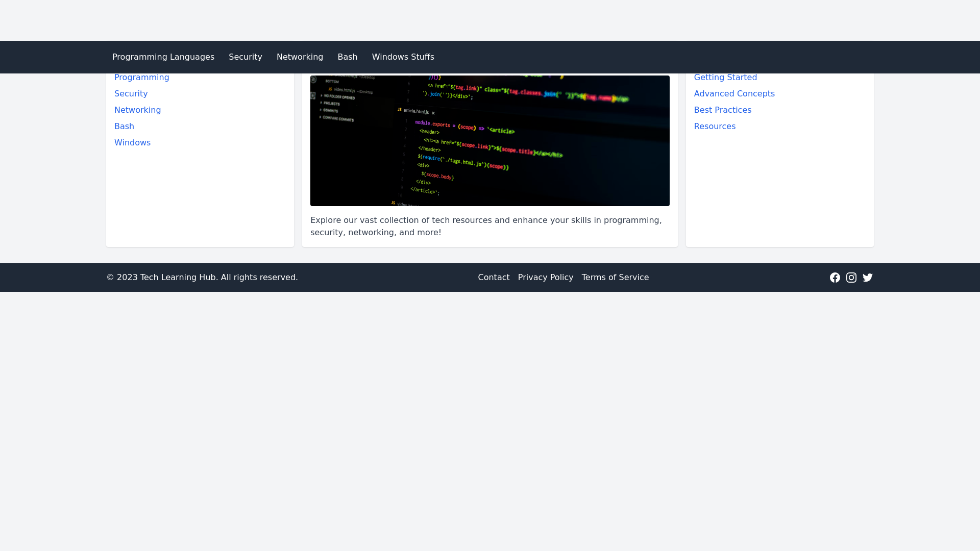Open the Programming sidebar link
Viewport: 980px width, 551px height.
point(141,77)
